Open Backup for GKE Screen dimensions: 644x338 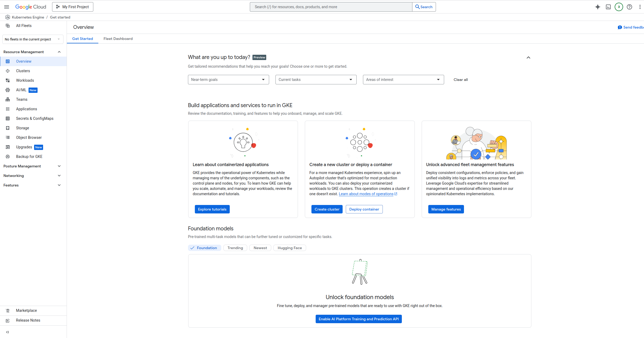pyautogui.click(x=29, y=156)
